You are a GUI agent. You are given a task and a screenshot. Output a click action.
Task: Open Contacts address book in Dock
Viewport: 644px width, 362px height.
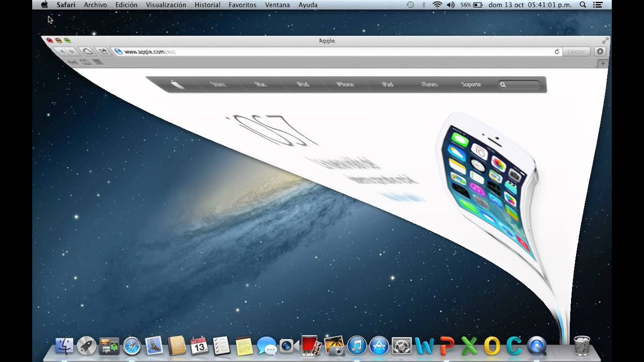point(177,346)
